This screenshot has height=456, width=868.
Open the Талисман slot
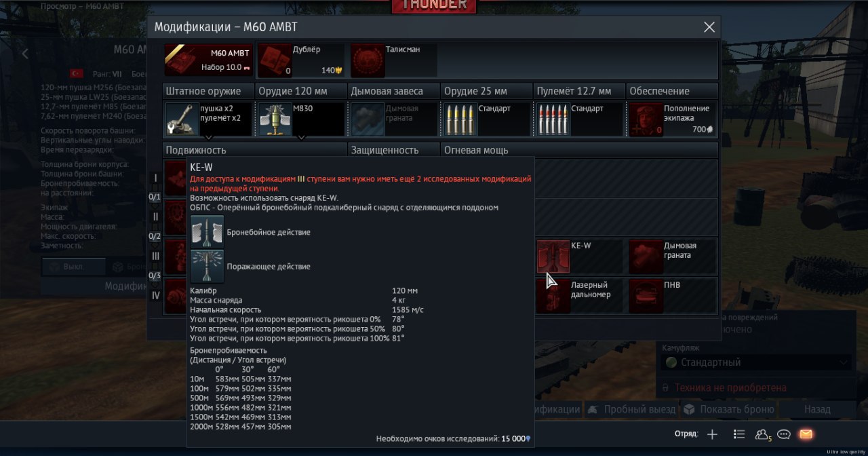pos(393,60)
